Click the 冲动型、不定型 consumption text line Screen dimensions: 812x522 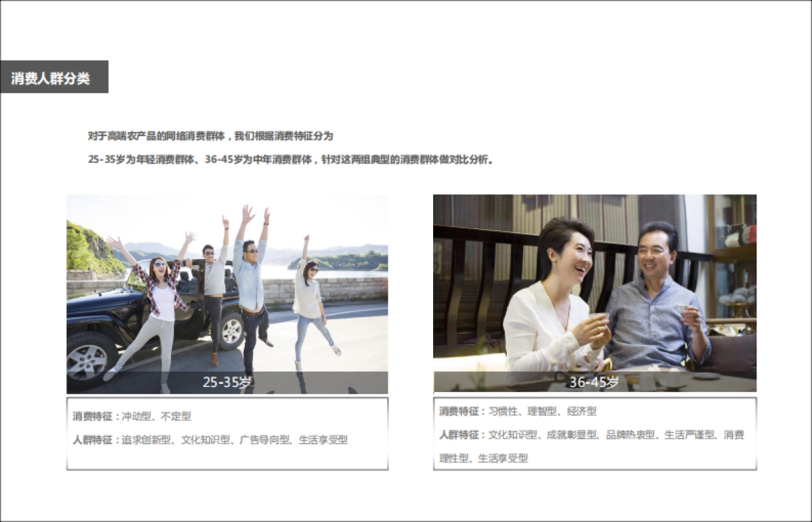pyautogui.click(x=133, y=417)
